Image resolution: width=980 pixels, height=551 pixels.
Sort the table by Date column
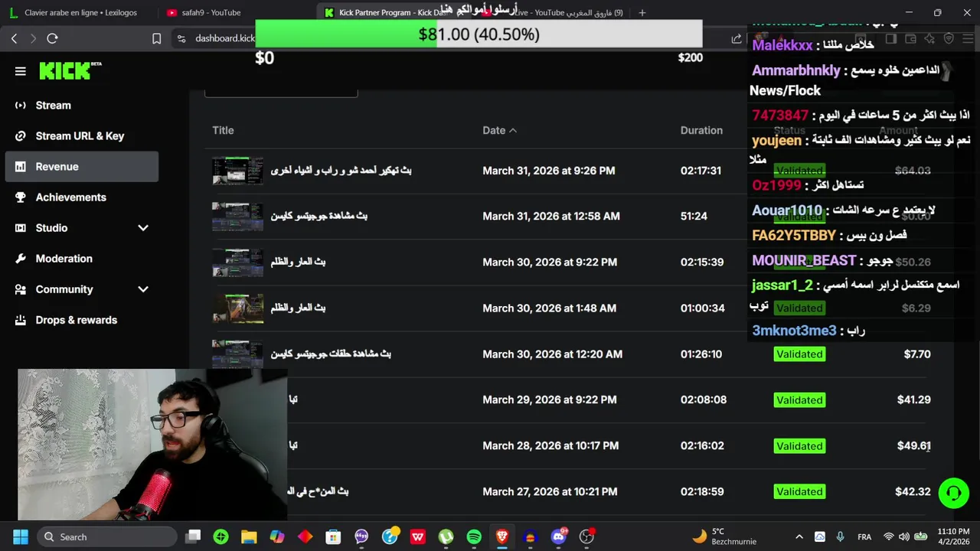tap(499, 130)
